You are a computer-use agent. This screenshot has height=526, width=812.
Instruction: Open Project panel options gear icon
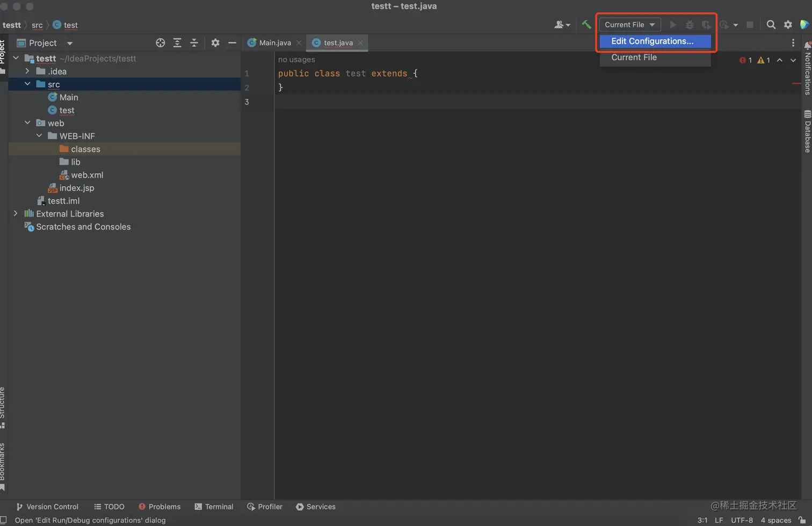pos(215,43)
